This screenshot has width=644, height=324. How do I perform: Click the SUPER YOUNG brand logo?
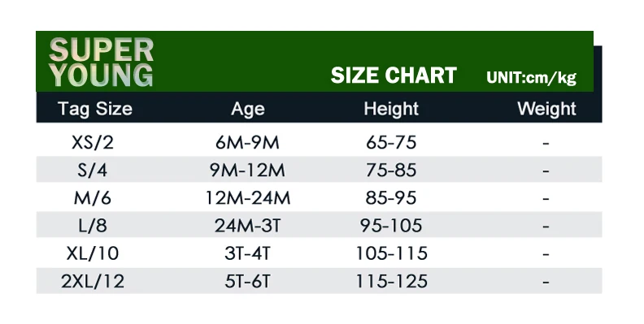(x=101, y=63)
